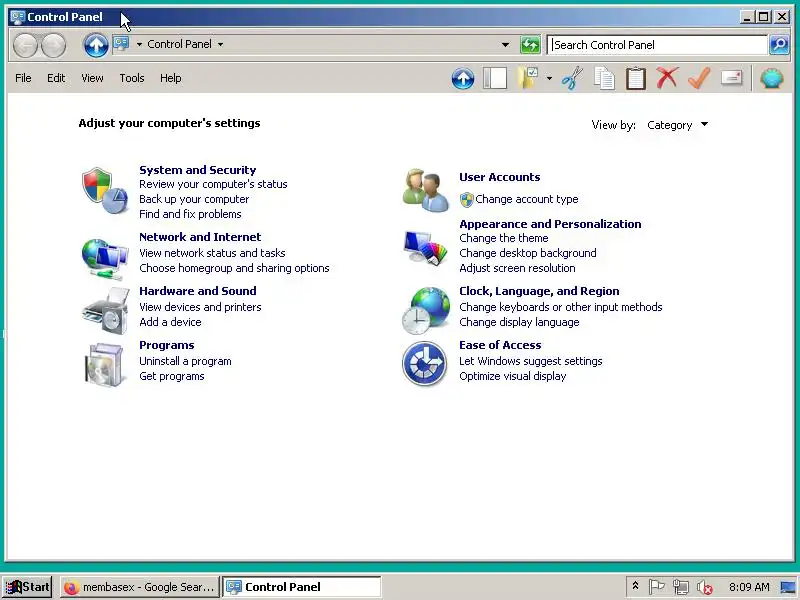Open View devices and printers link

pyautogui.click(x=200, y=307)
